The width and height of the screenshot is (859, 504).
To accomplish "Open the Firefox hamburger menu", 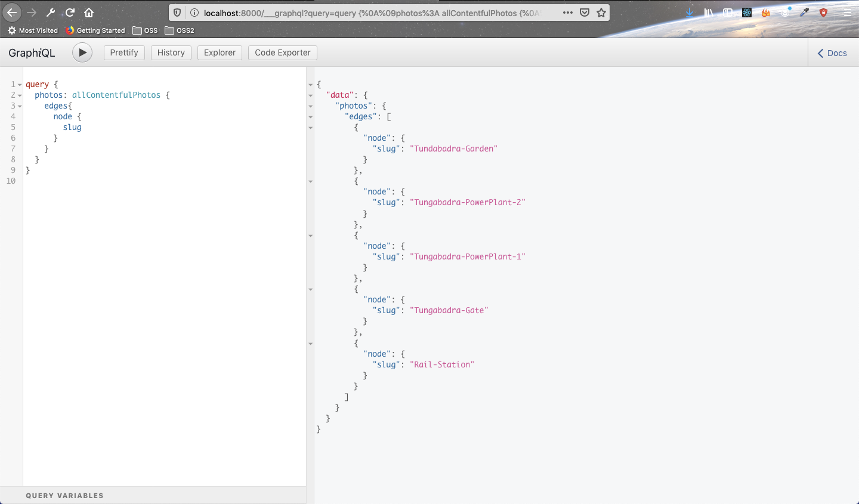I will pyautogui.click(x=847, y=13).
